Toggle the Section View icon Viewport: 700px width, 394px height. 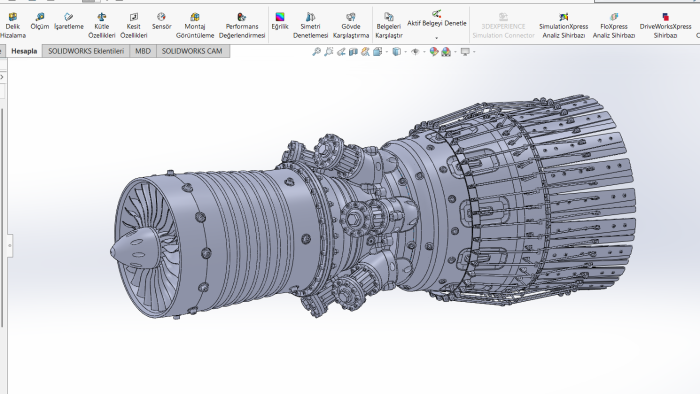(x=353, y=52)
